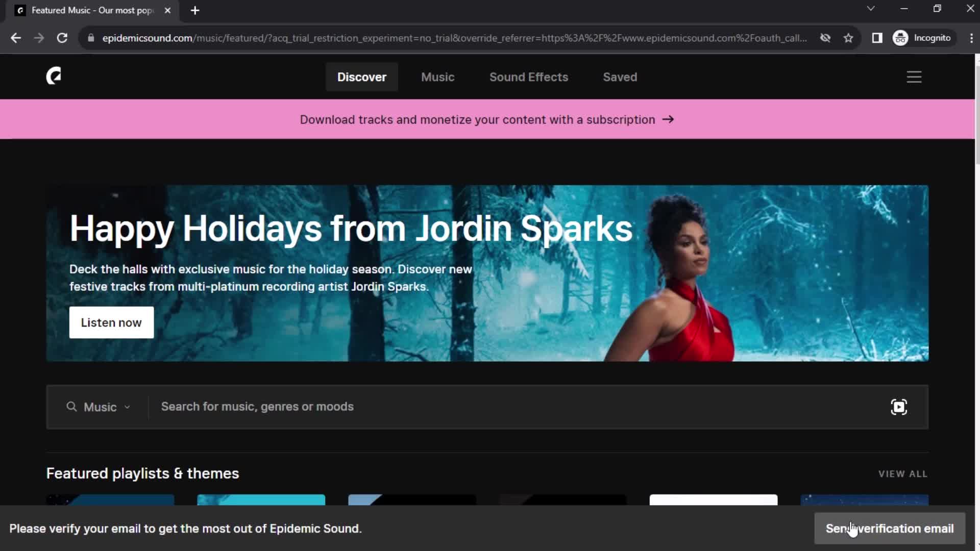Go to the Music navigation tab
The image size is (980, 551).
click(x=437, y=77)
